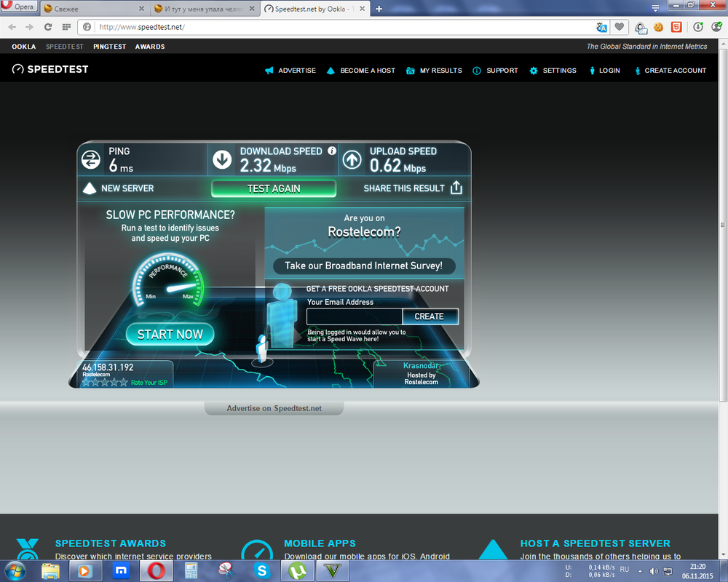
Task: Open a new browser tab
Action: (379, 9)
